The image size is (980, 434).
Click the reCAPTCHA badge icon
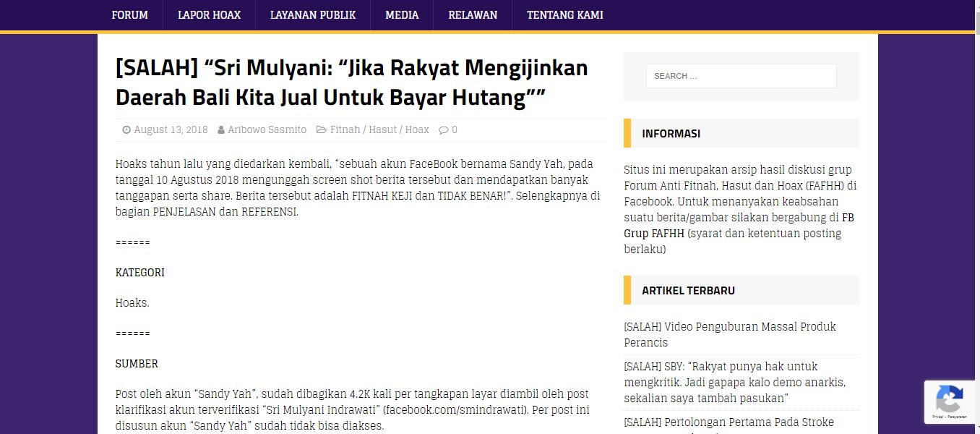tap(949, 399)
